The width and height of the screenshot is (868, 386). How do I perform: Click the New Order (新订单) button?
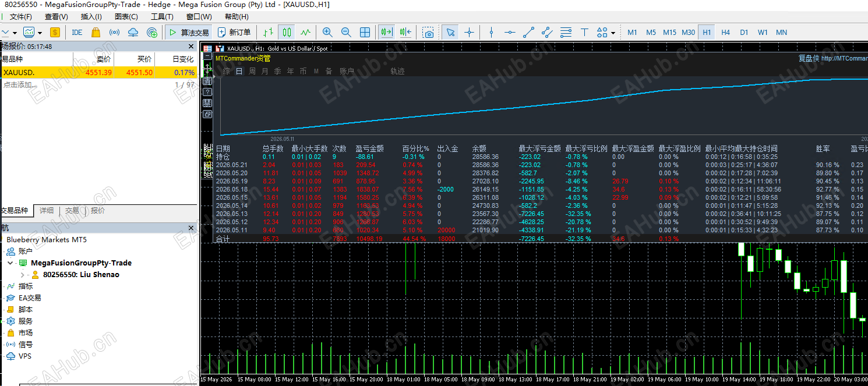[x=234, y=33]
